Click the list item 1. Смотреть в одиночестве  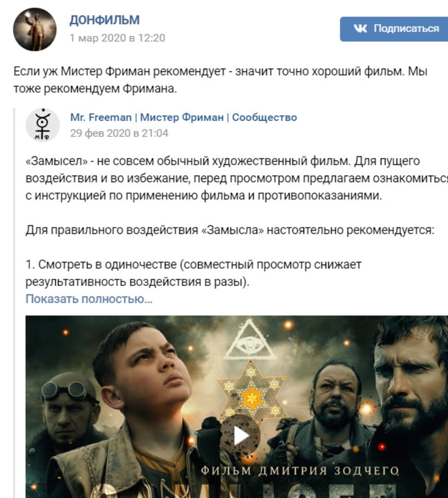pyautogui.click(x=194, y=273)
